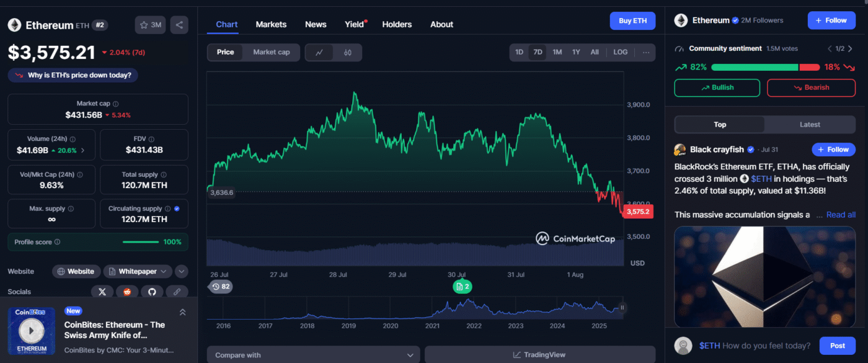Vote Bearish on community sentiment

[x=811, y=87]
